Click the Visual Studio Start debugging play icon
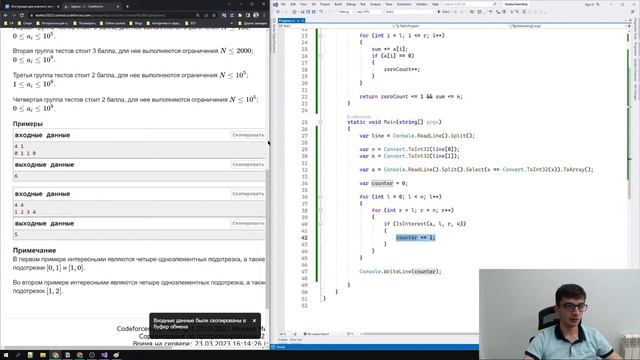The height and width of the screenshot is (360, 640). click(x=439, y=12)
